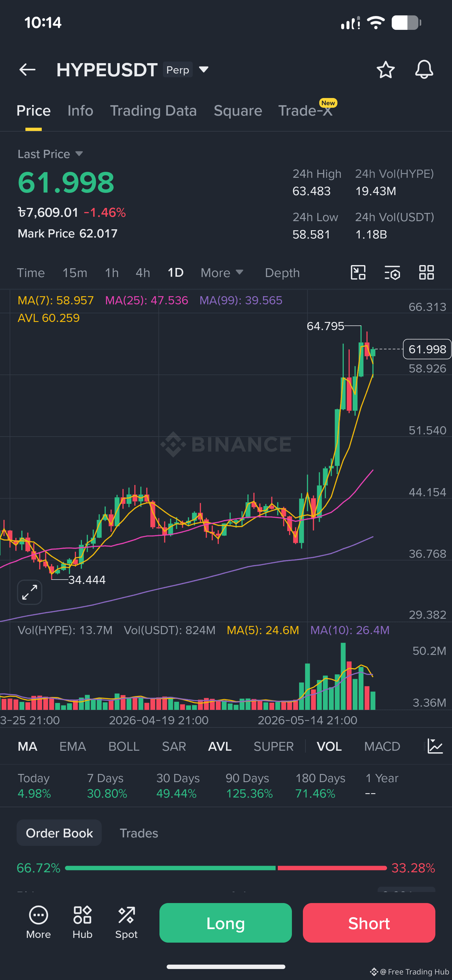Image resolution: width=452 pixels, height=980 pixels.
Task: Tap the volume MA(10): 26.4M legend
Action: 350,630
